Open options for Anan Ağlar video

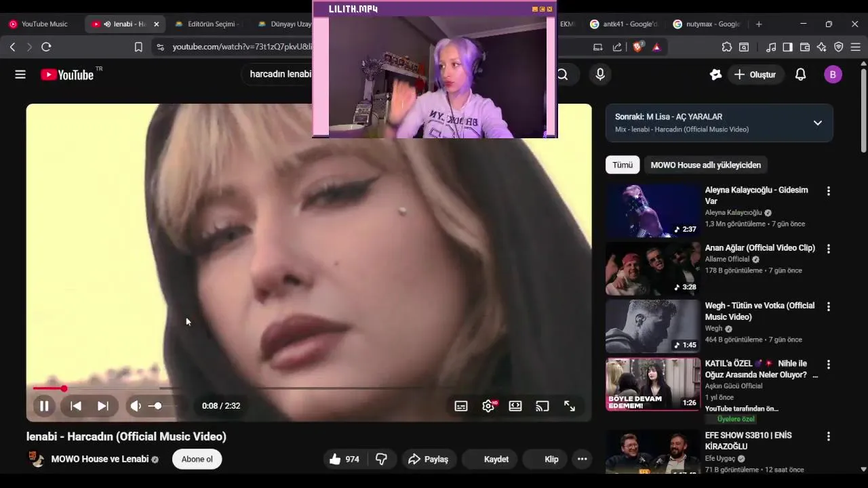(828, 249)
